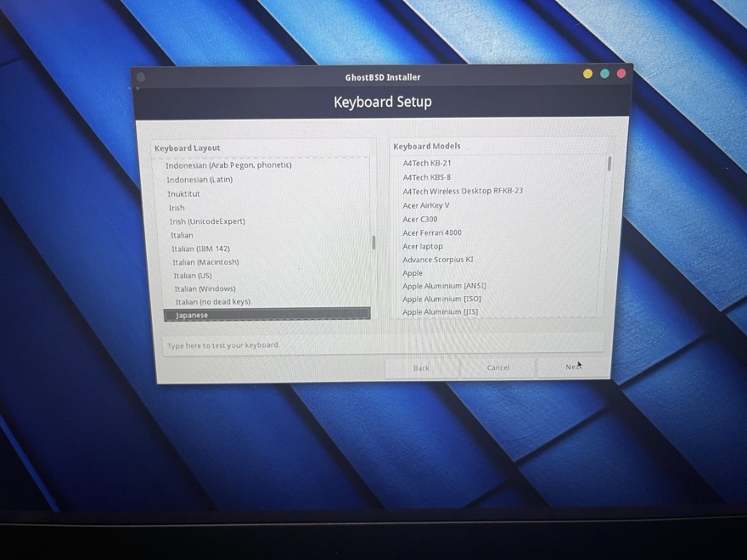This screenshot has height=560, width=747.
Task: Click the green maximize window button
Action: 604,74
